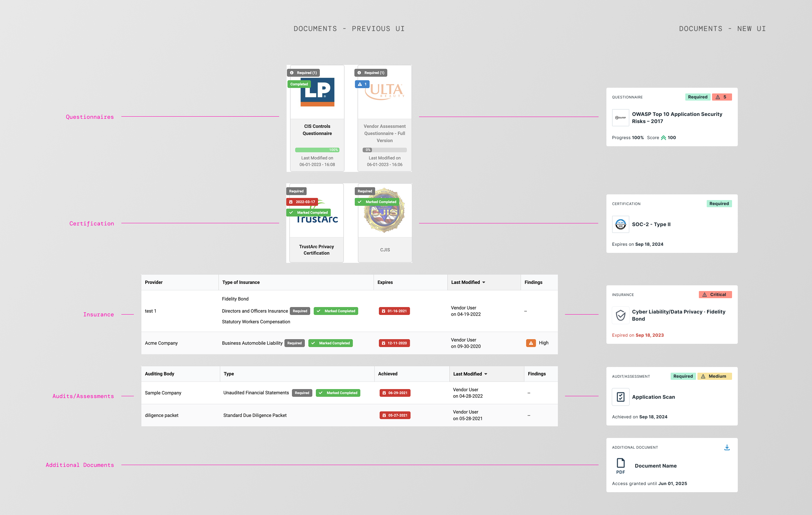The height and width of the screenshot is (515, 812).
Task: Click the 100% progress bar on CIS card
Action: pos(317,150)
